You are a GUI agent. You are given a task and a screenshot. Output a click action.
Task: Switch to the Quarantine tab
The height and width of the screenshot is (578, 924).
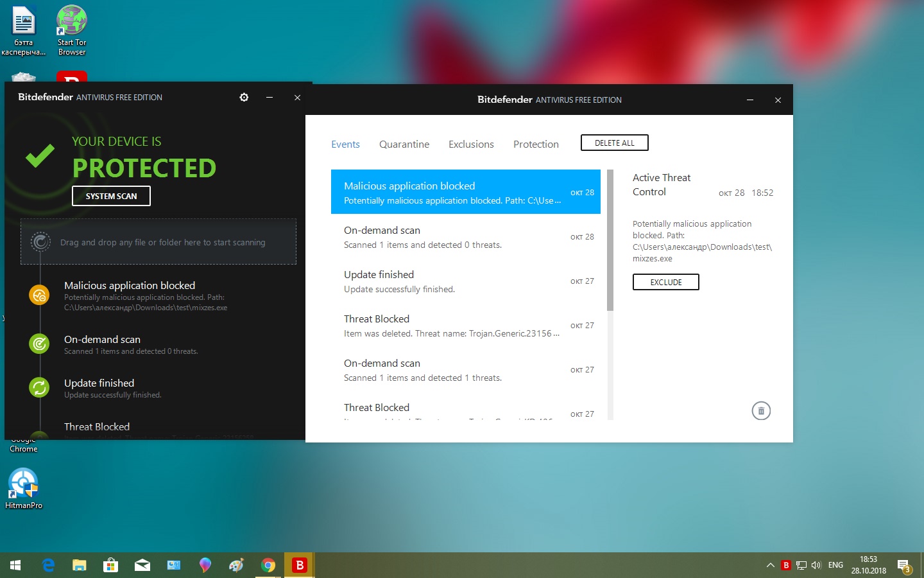404,144
